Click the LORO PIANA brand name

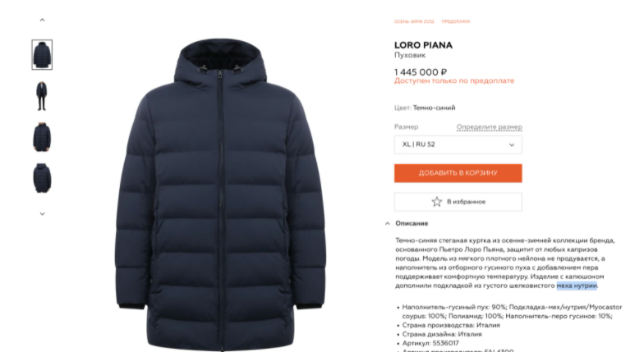423,45
